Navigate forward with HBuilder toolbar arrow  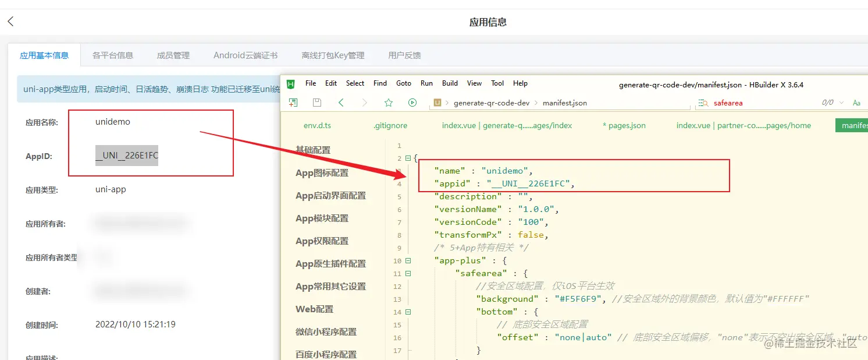coord(365,103)
